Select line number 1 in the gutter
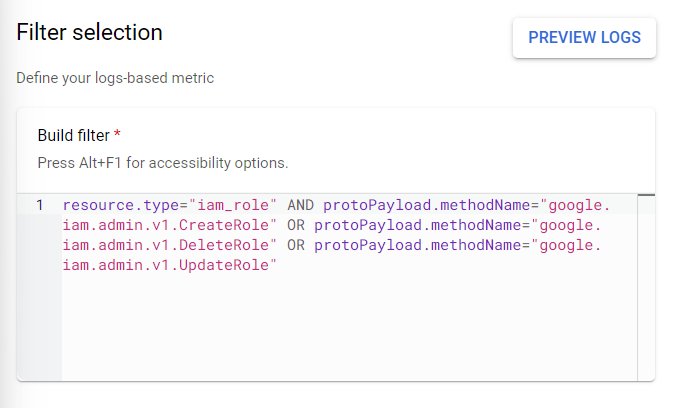This screenshot has height=408, width=676. click(x=40, y=205)
